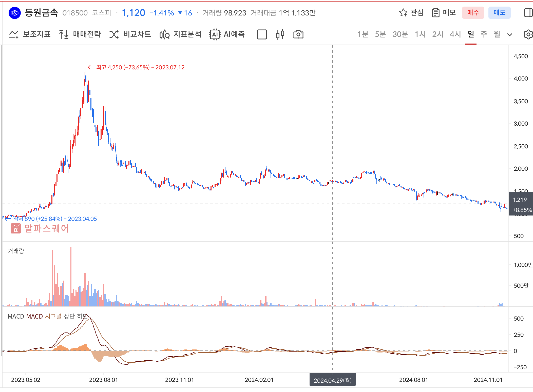This screenshot has height=392, width=533.
Task: Select 5분 timeframe
Action: tap(380, 34)
